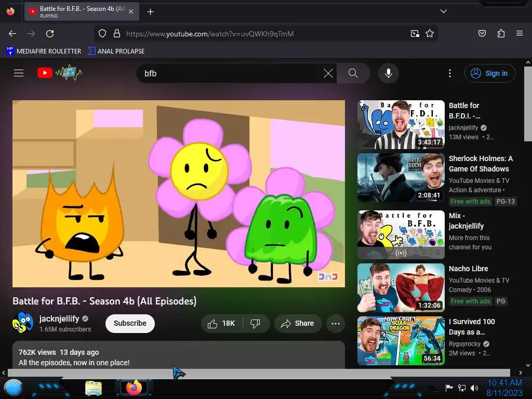532x399 pixels.
Task: Open the YouTube guide menu
Action: [x=19, y=73]
